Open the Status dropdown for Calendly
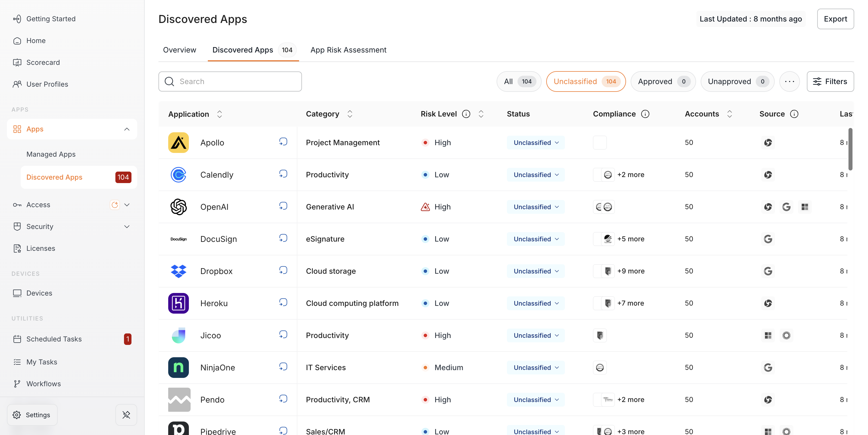The image size is (868, 435). (536, 174)
